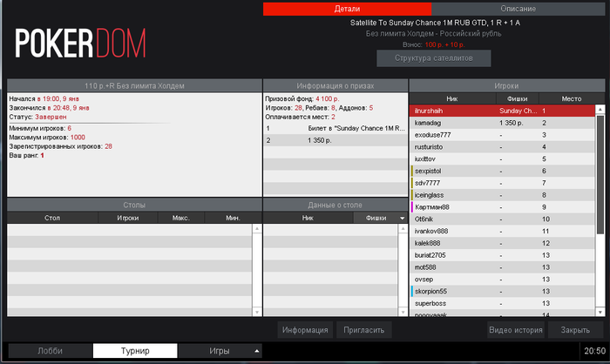The width and height of the screenshot is (610, 364).
Task: Click the Пригласить button
Action: (x=363, y=330)
